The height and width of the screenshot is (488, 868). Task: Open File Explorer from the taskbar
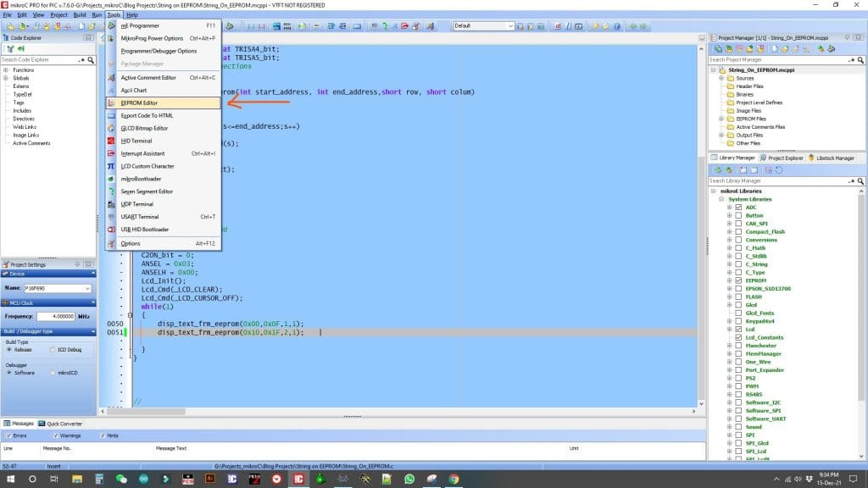77,480
